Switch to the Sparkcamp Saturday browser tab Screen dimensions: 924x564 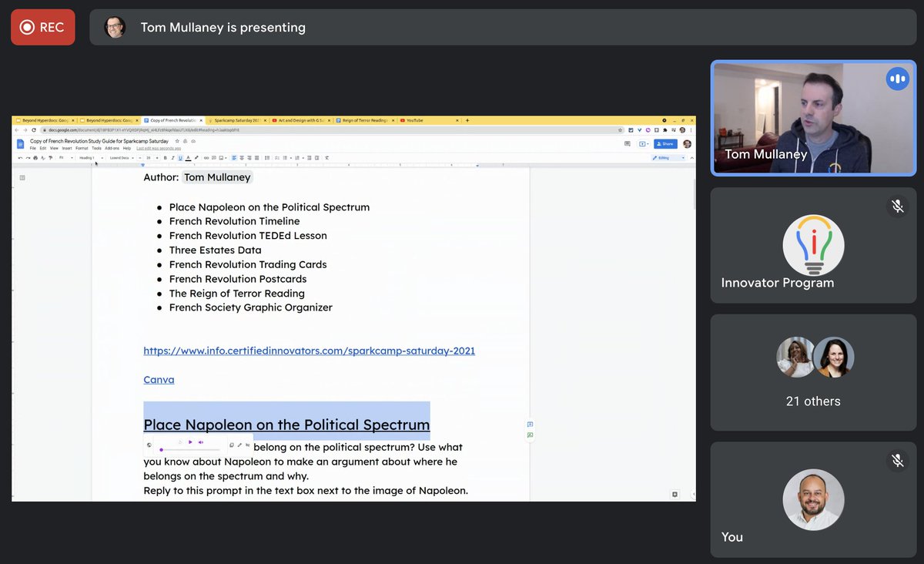click(237, 120)
